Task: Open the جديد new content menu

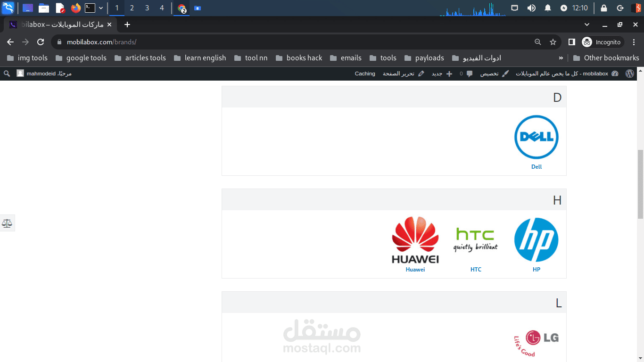Action: tap(442, 74)
